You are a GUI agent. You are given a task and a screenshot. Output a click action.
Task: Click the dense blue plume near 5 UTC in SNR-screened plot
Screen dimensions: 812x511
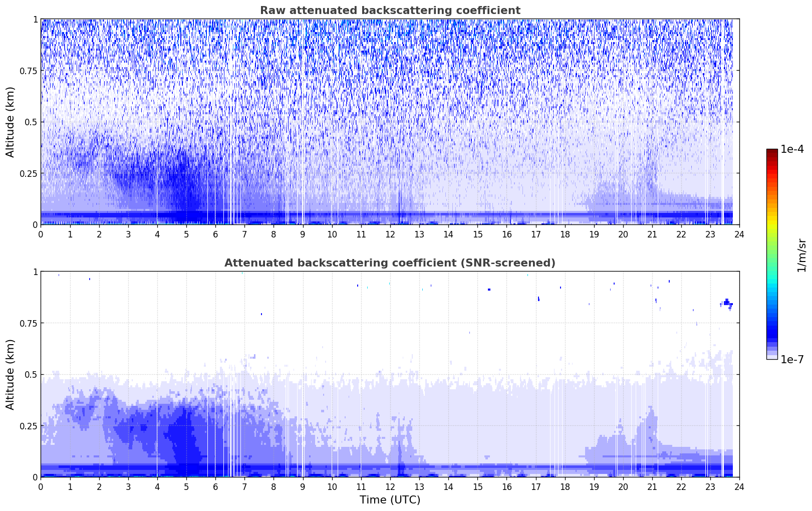[x=184, y=441]
